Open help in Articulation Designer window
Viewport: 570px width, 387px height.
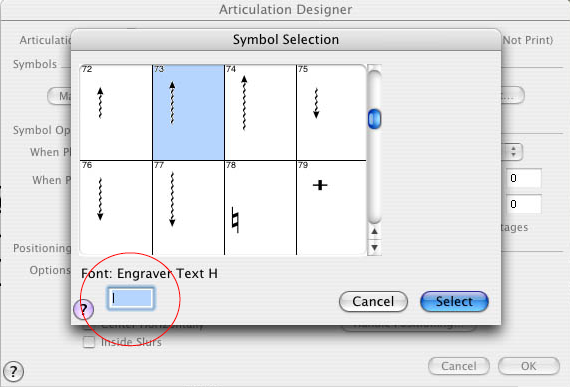[13, 371]
